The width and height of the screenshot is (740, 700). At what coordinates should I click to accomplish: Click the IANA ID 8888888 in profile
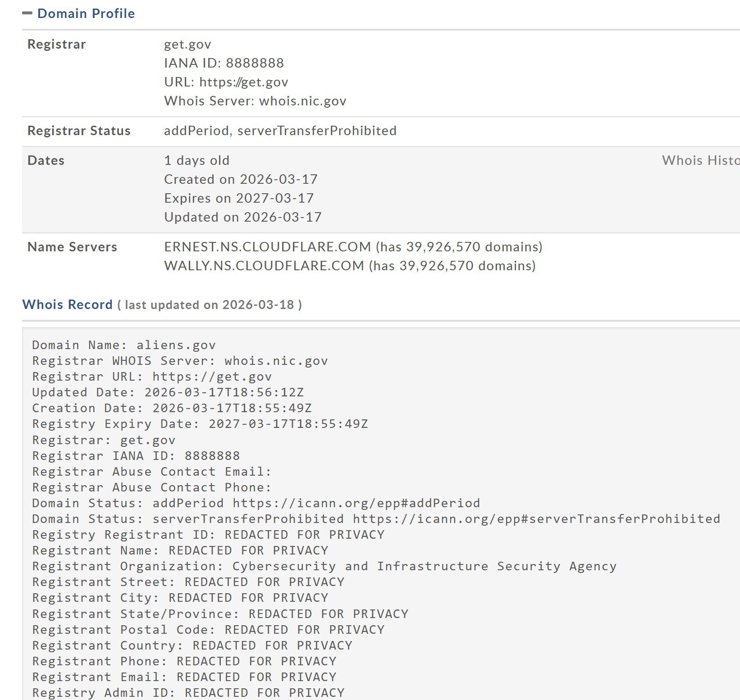tap(224, 63)
